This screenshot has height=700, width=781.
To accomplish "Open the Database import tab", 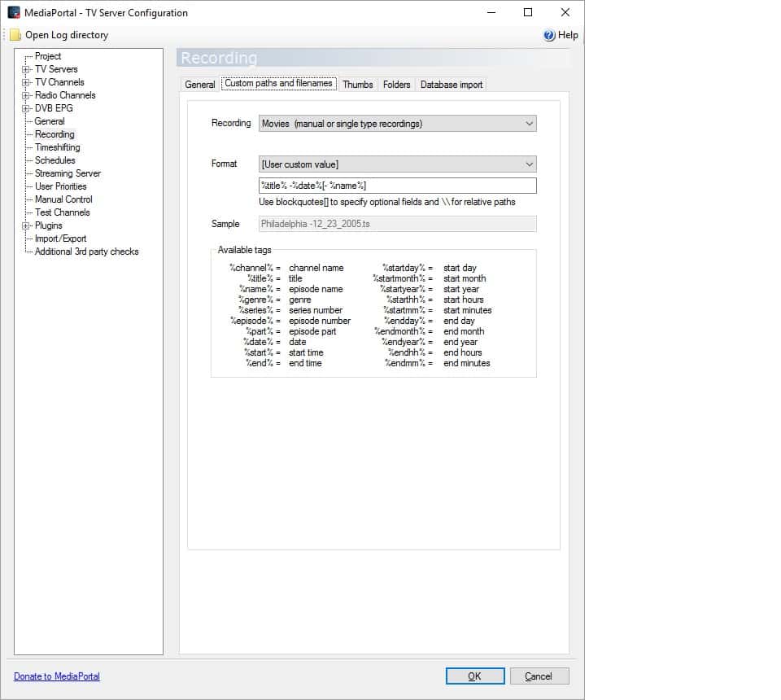I will pos(451,85).
